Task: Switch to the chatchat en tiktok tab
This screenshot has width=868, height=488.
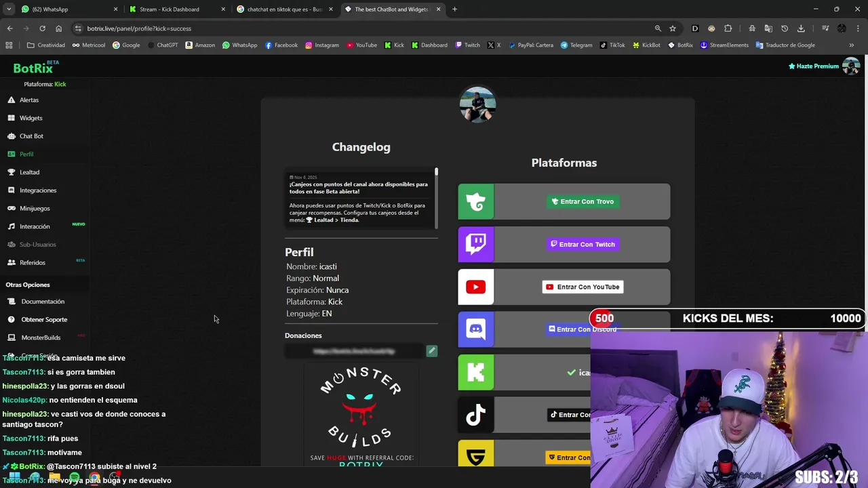Action: [x=283, y=9]
